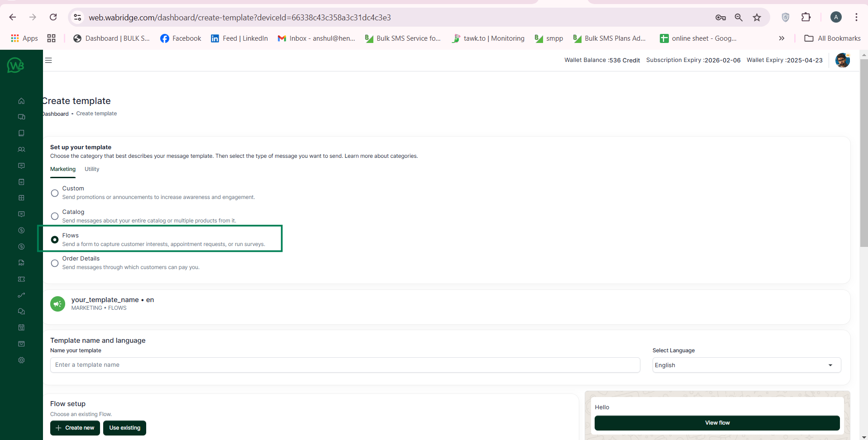Click the Create new flow button
Viewport: 868px width, 440px height.
75,428
